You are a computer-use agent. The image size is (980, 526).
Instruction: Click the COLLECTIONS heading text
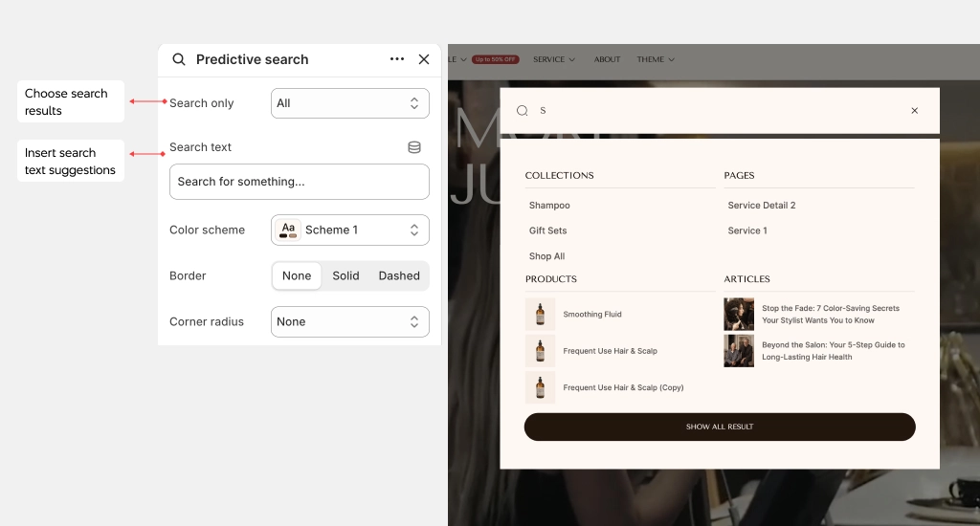click(559, 176)
